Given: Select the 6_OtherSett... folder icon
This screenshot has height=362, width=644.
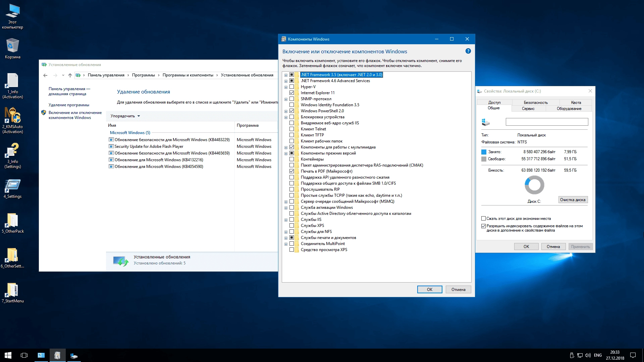Looking at the screenshot, I should tap(13, 258).
